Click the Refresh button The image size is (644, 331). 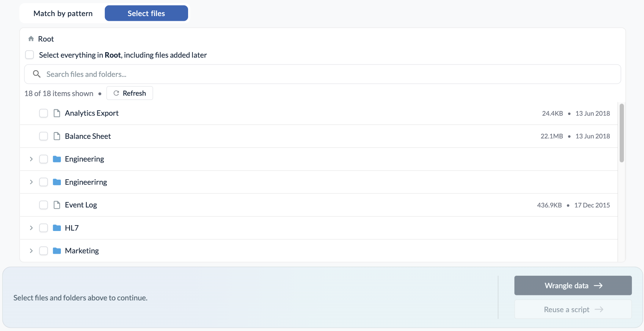pos(130,93)
